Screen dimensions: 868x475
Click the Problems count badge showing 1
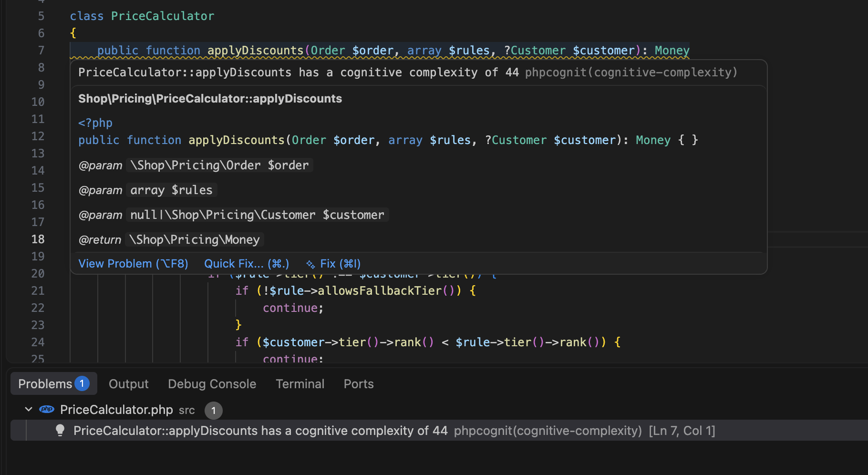point(82,383)
